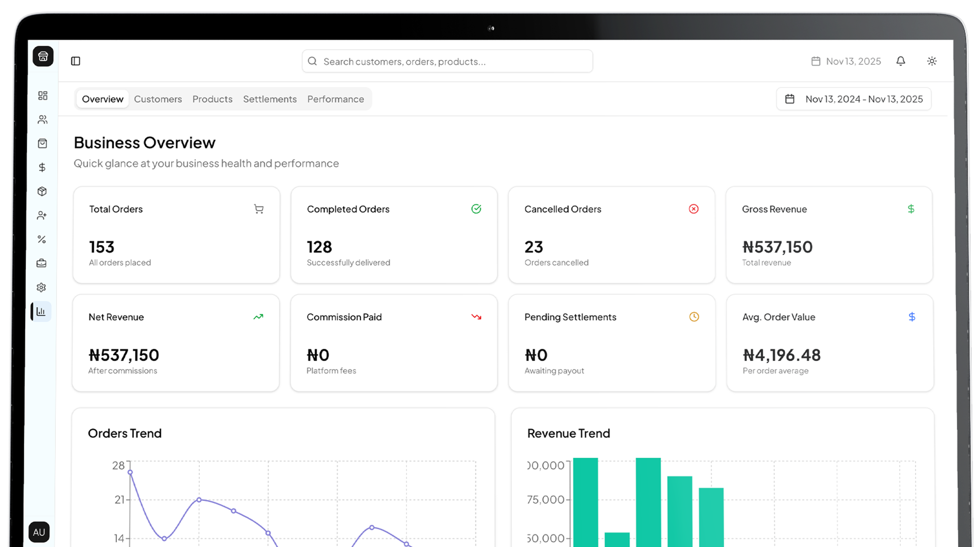This screenshot has width=980, height=547.
Task: Click the blue dollar icon on Avg. Order Value
Action: click(912, 317)
